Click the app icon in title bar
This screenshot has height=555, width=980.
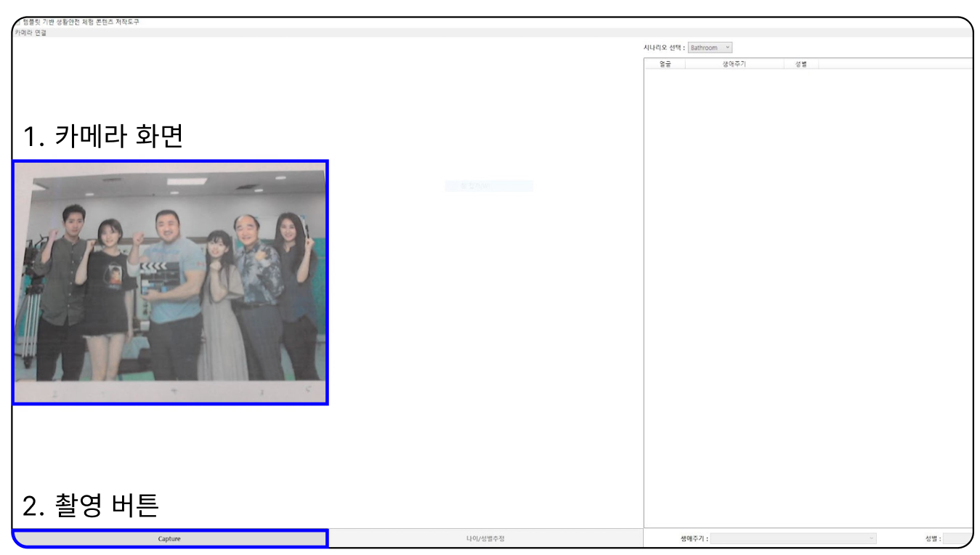[x=17, y=22]
